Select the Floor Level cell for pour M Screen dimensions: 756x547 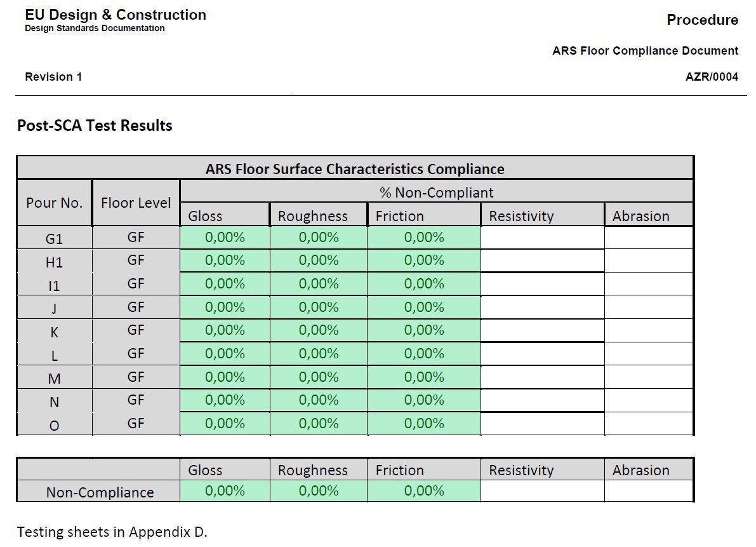(x=136, y=377)
